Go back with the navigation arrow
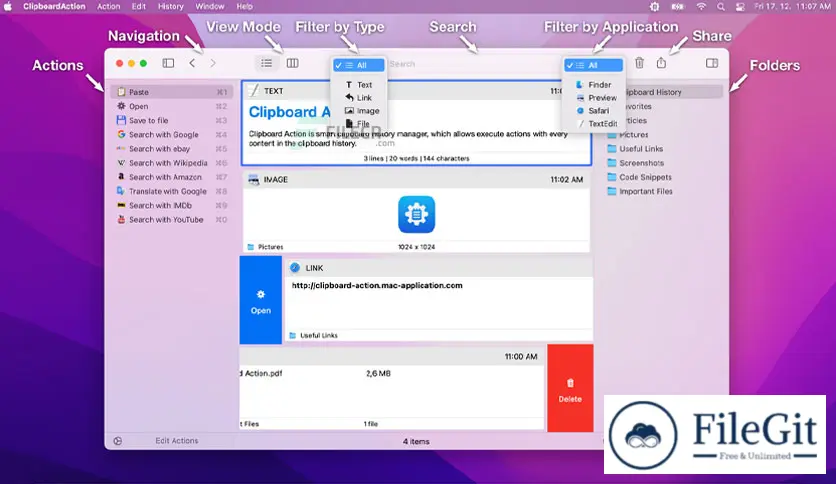Screen dimensions: 836x484 (192, 63)
